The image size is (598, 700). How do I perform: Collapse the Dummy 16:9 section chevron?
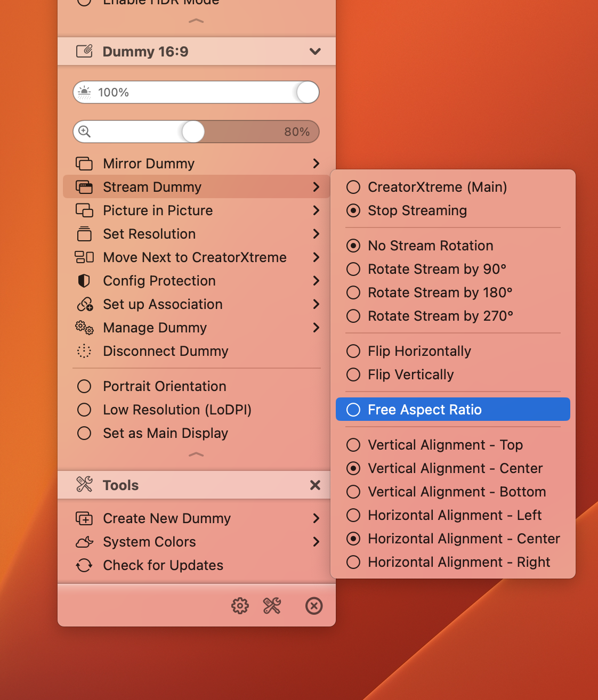315,51
